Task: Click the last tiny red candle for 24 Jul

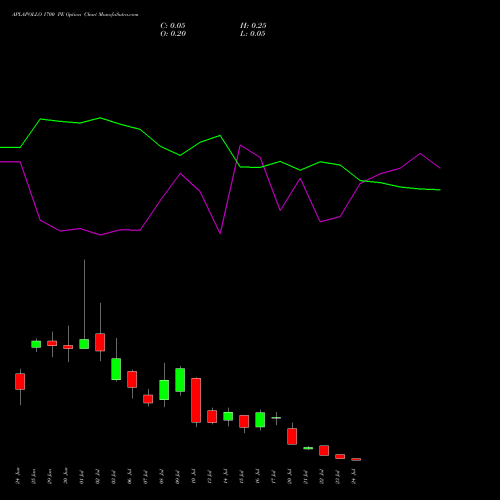Action: pos(356,459)
